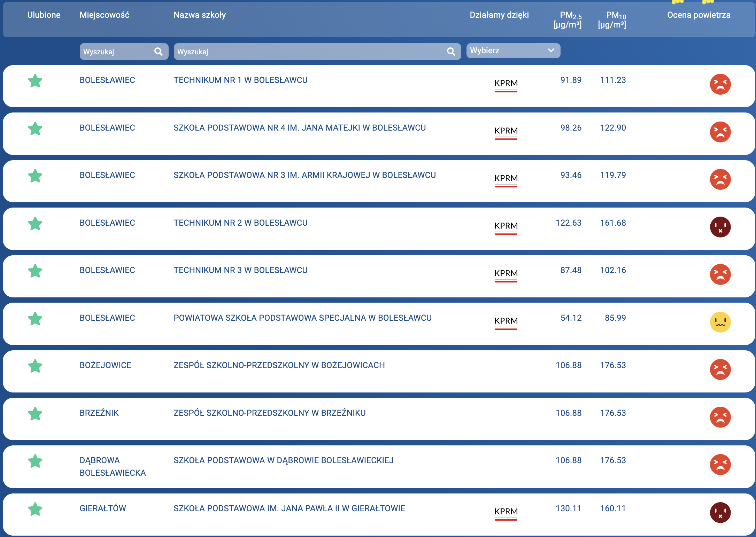Viewport: 756px width, 537px height.
Task: Click angry red face for Brzeźnik row
Action: pos(720,417)
